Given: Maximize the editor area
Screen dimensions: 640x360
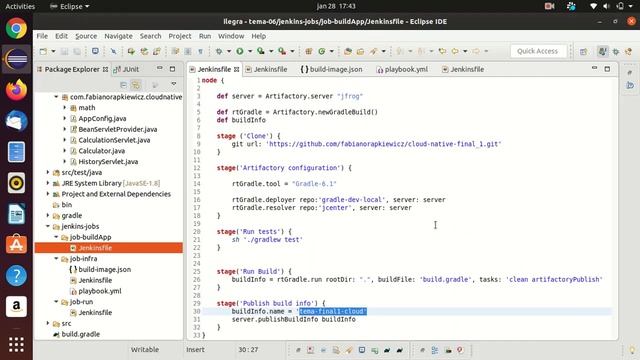Looking at the screenshot, I should coord(607,69).
